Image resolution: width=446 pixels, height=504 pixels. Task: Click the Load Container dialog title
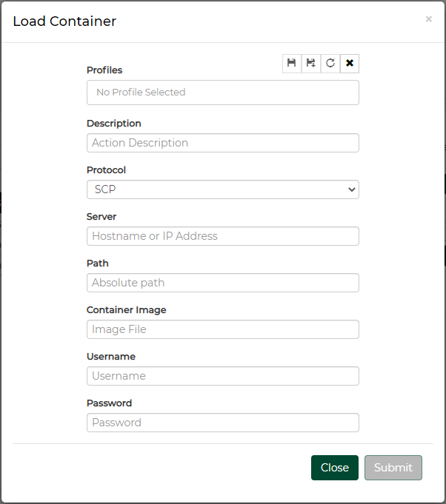coord(64,21)
